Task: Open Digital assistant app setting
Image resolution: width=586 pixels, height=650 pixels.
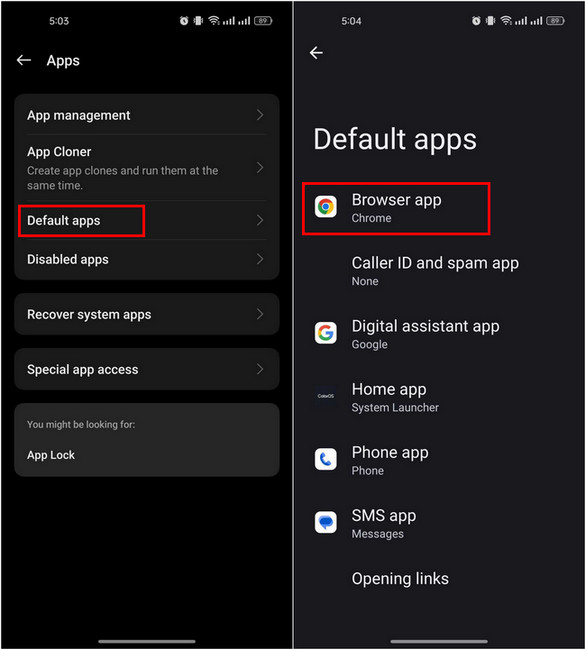Action: [x=439, y=334]
